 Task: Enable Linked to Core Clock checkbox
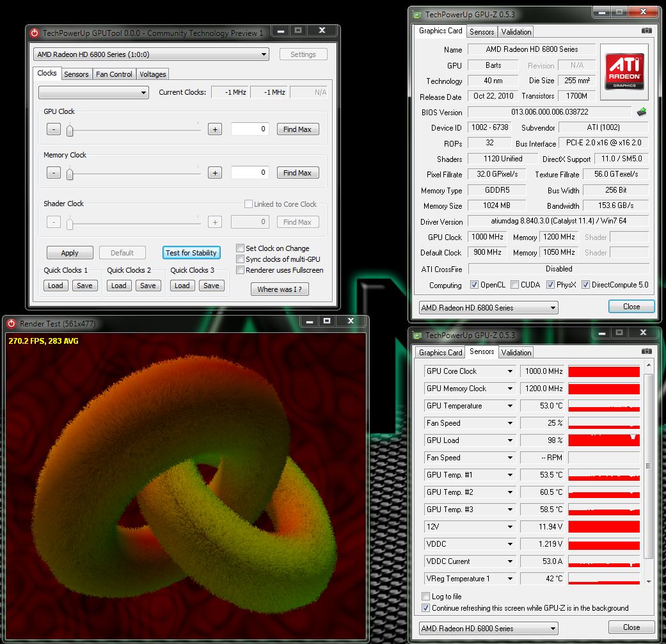[248, 204]
